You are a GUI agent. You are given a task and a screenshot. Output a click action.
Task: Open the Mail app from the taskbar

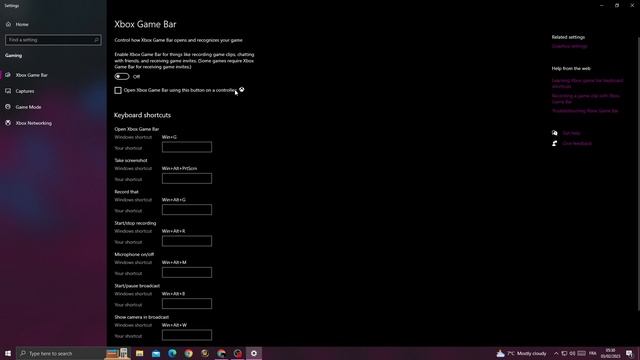point(156,353)
